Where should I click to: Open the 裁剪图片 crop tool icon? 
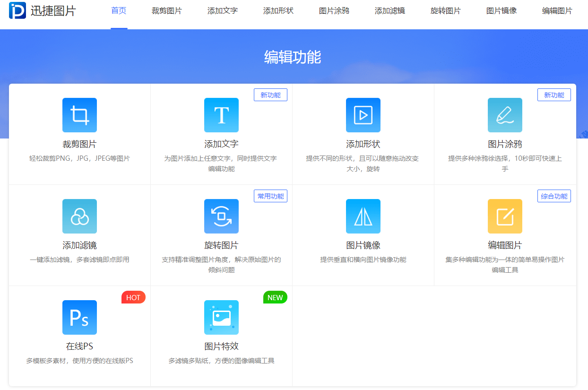coord(79,115)
